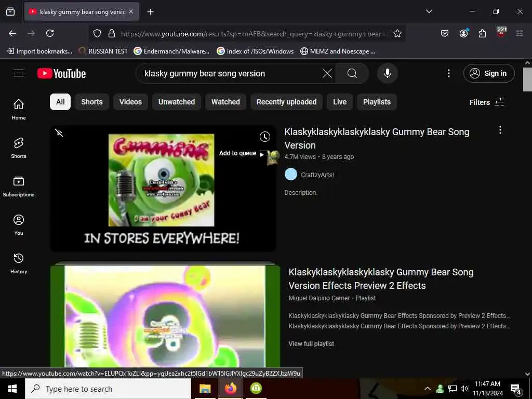Open Firefox View tab overview
Image resolution: width=532 pixels, height=399 pixels.
10,12
